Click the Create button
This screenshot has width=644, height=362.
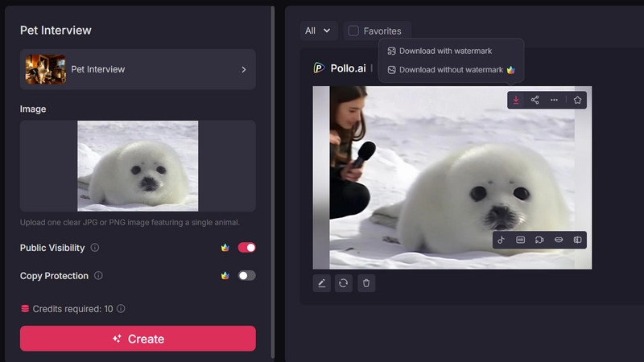coord(138,339)
